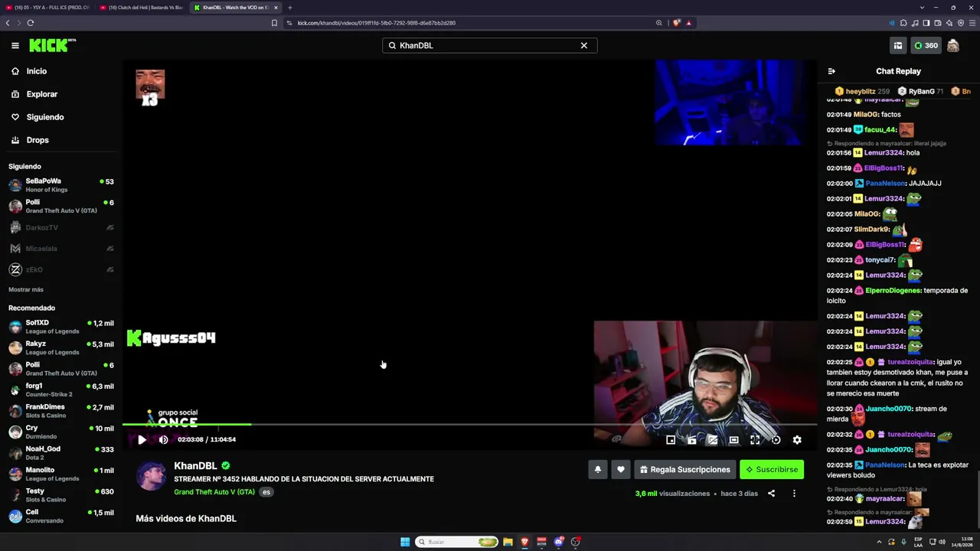Open a new browser tab
The width and height of the screenshot is (980, 551).
pyautogui.click(x=290, y=8)
